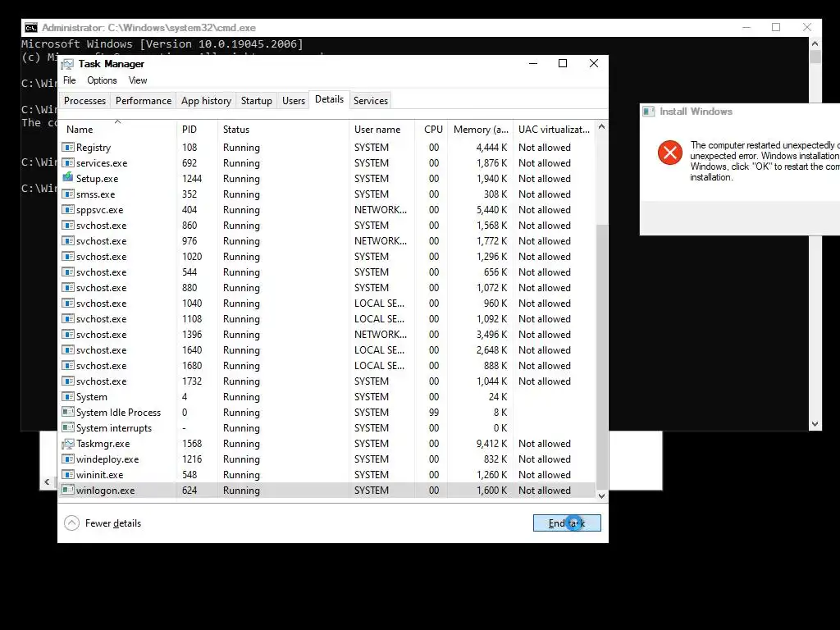Collapse view with Fewer details arrow
The image size is (840, 630).
coord(72,523)
